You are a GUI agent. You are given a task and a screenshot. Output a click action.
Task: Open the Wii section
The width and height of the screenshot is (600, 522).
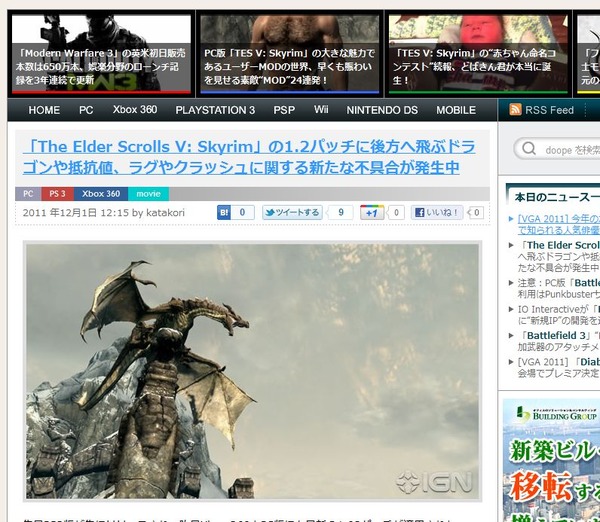click(x=321, y=110)
